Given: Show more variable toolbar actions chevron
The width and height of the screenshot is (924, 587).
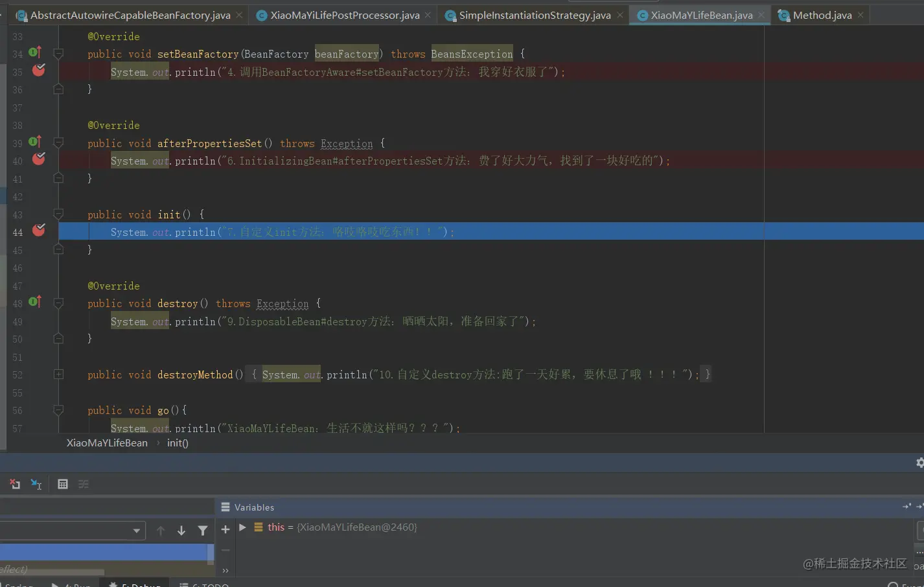Looking at the screenshot, I should (225, 571).
